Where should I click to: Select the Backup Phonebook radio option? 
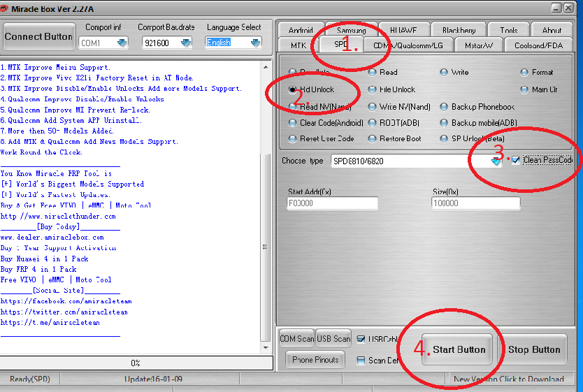coord(444,107)
